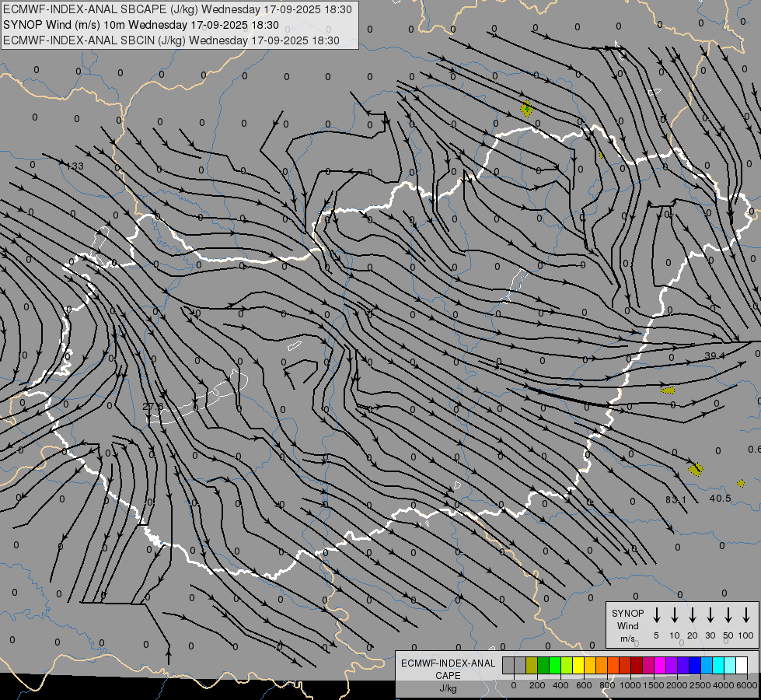Image resolution: width=761 pixels, height=700 pixels.
Task: Pick the 100 m/s wind arrow symbol
Action: (x=746, y=615)
